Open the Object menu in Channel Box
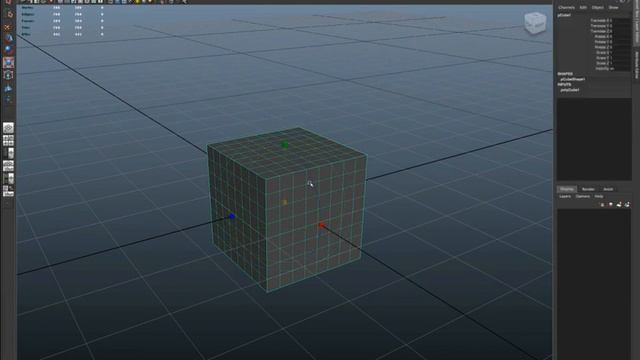The height and width of the screenshot is (360, 640). pyautogui.click(x=598, y=7)
